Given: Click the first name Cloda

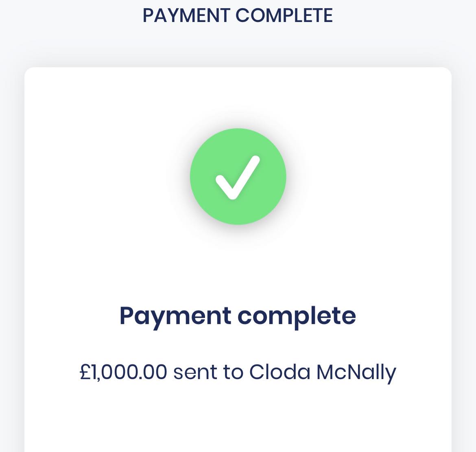Looking at the screenshot, I should [x=279, y=372].
